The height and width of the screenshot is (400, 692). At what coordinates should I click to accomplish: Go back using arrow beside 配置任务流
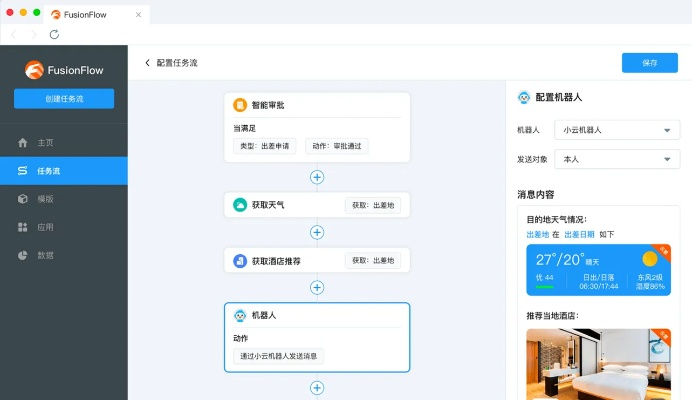[x=148, y=63]
